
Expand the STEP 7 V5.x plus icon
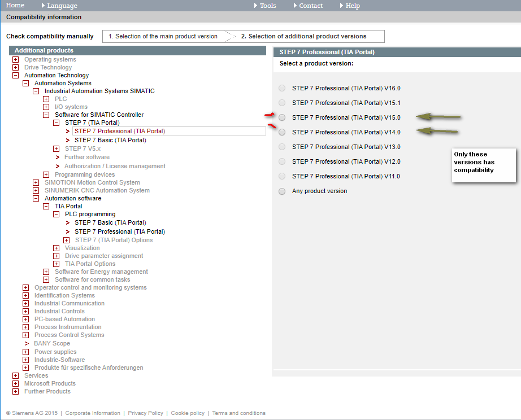(x=57, y=148)
